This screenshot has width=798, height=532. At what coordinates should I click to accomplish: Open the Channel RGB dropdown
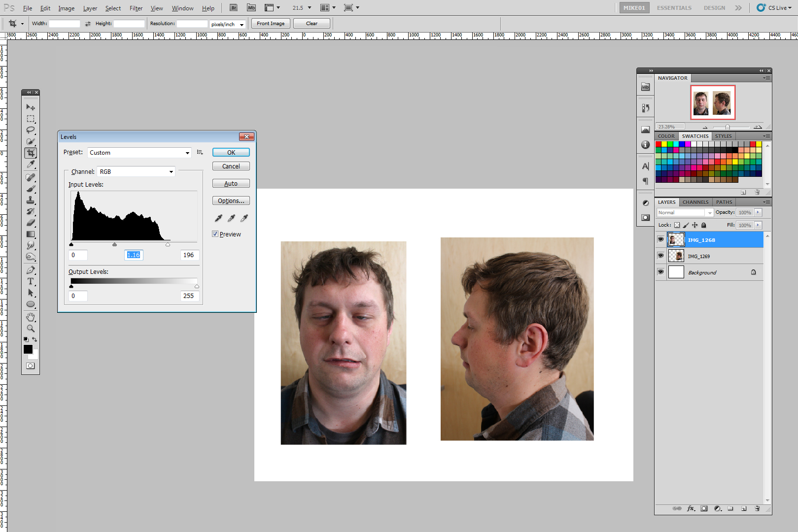[137, 171]
